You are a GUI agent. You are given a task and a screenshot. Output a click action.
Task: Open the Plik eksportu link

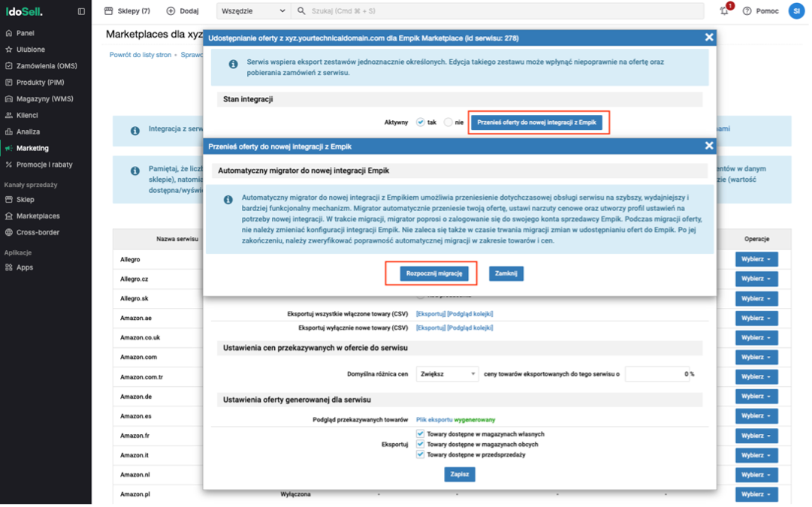tap(434, 420)
